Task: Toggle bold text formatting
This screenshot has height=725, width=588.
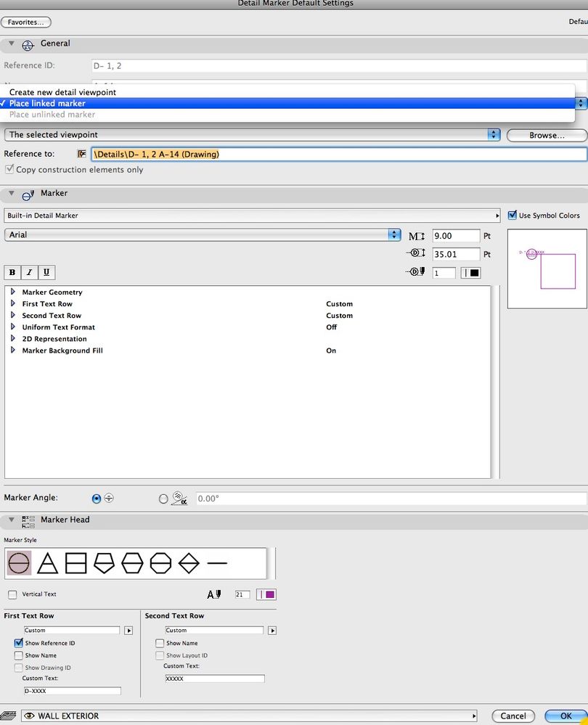Action: pos(12,272)
